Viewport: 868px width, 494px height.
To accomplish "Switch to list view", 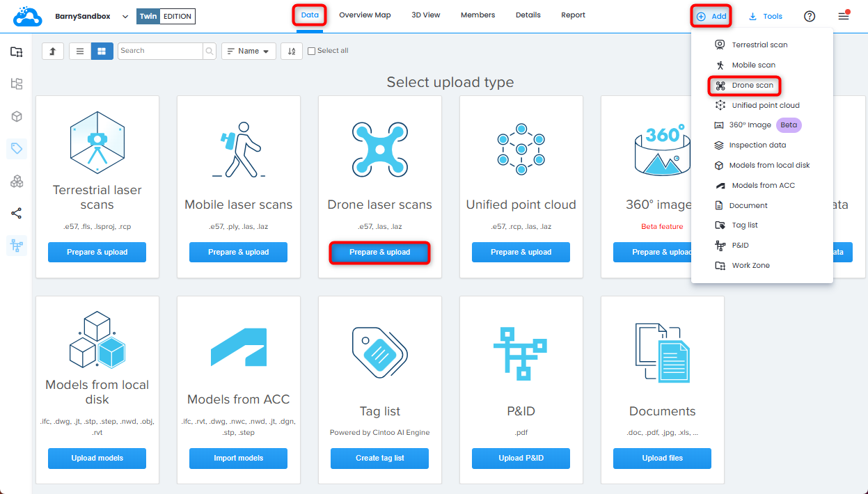I will coord(80,51).
